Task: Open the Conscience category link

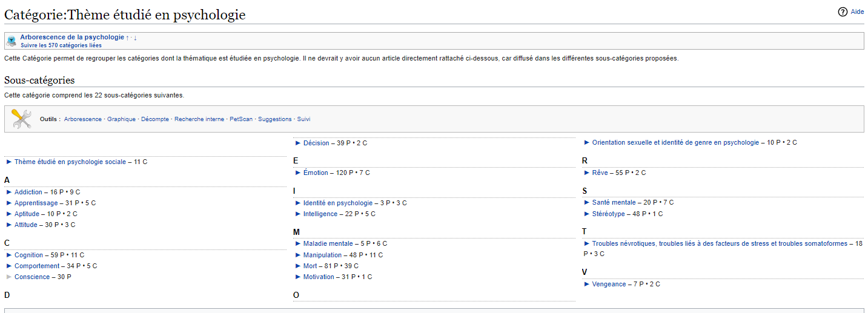Action: click(32, 277)
